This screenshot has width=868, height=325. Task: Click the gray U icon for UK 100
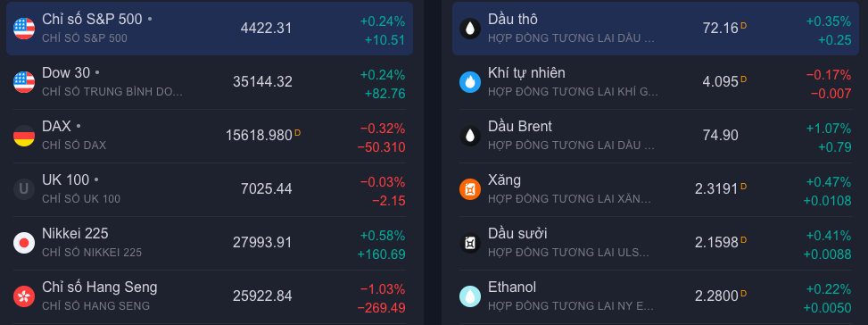[x=24, y=189]
